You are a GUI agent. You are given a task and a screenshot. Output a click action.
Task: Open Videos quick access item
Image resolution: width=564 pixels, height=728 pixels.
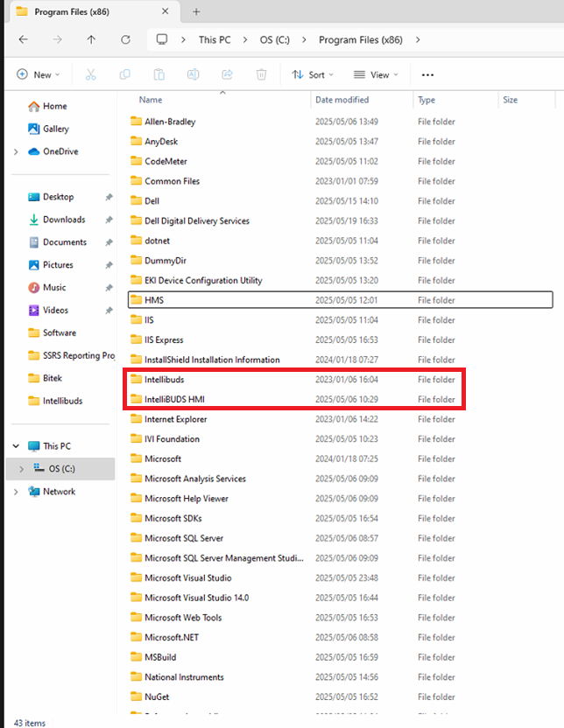(48, 310)
